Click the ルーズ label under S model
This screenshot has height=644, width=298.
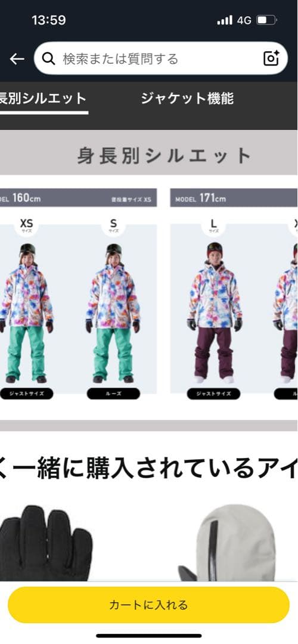(x=113, y=394)
